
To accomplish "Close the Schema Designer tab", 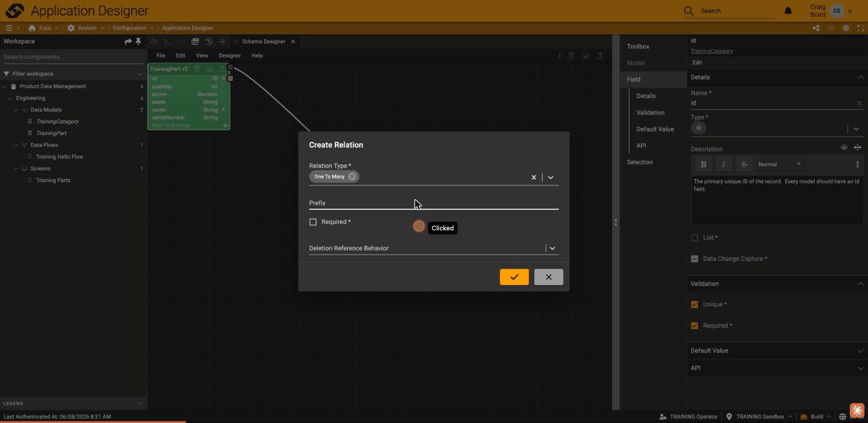I will [293, 42].
